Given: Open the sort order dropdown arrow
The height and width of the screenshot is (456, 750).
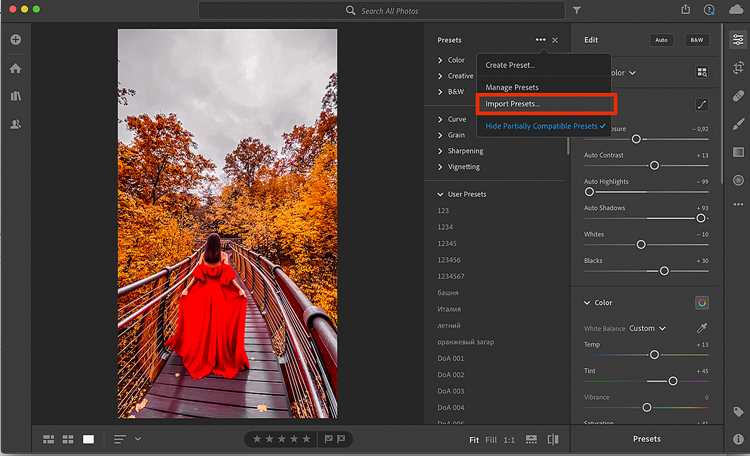Looking at the screenshot, I should [x=138, y=438].
